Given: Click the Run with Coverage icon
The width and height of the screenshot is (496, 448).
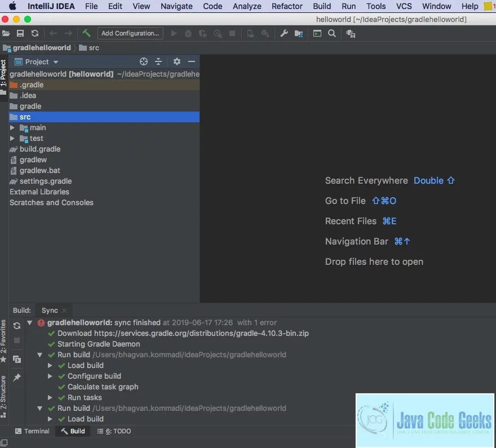Looking at the screenshot, I should coord(203,33).
